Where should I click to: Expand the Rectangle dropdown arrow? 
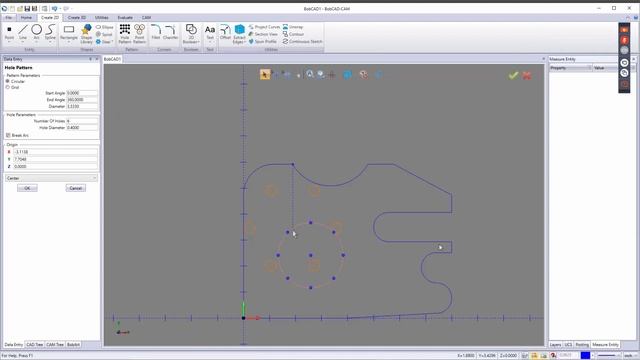coord(69,42)
